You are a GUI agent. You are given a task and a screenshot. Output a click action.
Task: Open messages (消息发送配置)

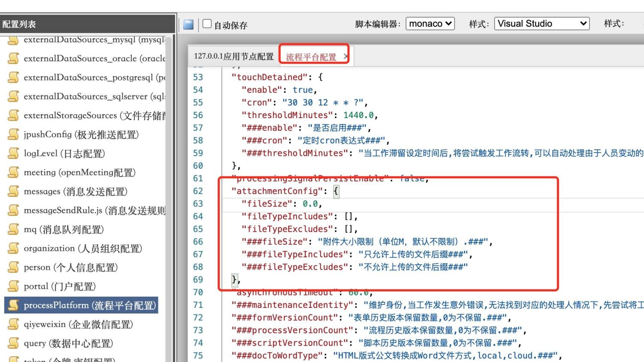coord(76,191)
